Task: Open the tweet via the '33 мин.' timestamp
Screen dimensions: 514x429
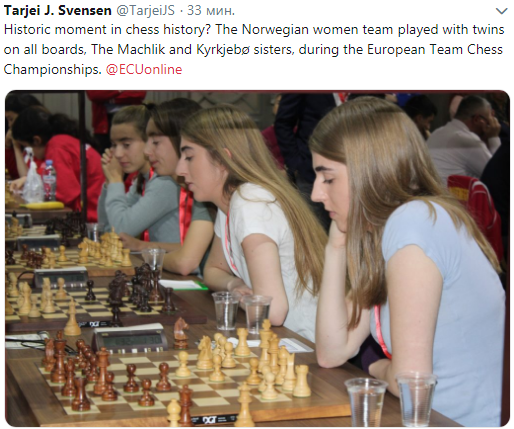Action: [x=211, y=11]
